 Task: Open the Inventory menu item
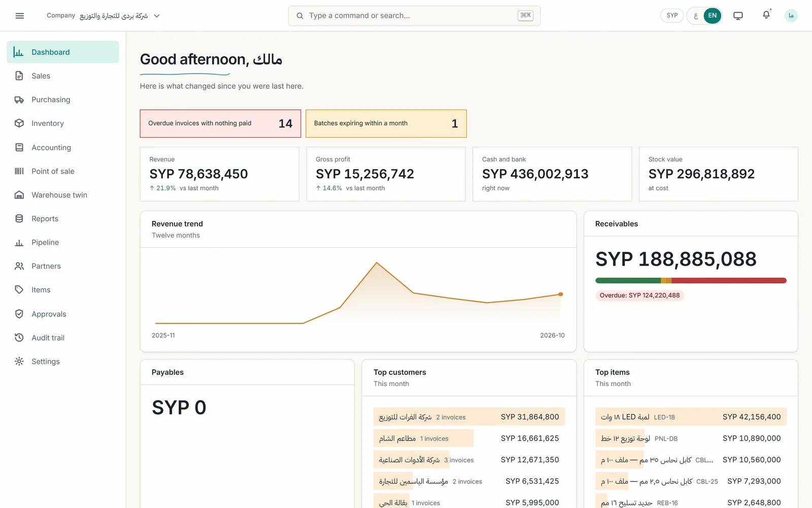click(x=63, y=123)
